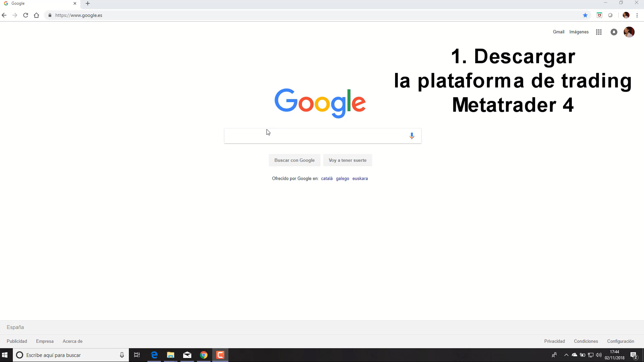Open Task View in taskbar

tap(137, 355)
